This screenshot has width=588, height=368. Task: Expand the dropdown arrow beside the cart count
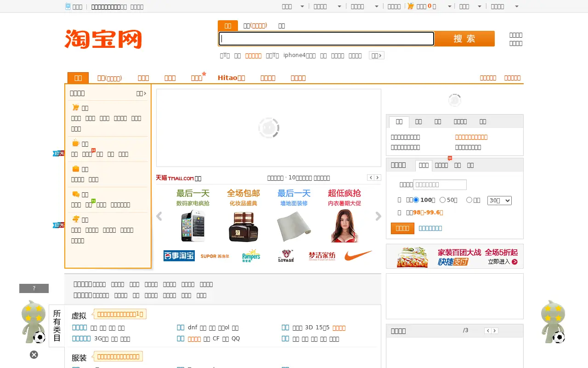pyautogui.click(x=449, y=6)
